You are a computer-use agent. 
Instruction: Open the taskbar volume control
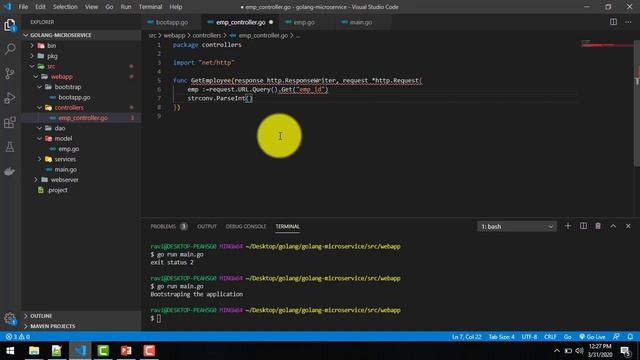click(580, 351)
